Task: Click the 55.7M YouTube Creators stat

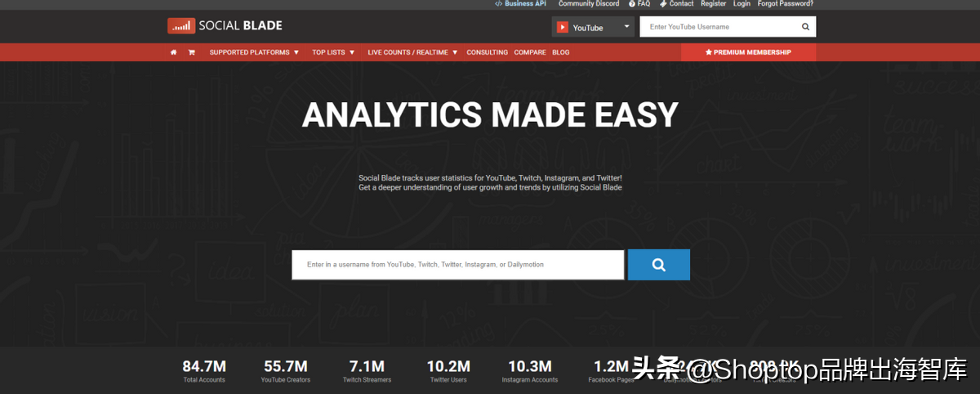Action: click(285, 371)
